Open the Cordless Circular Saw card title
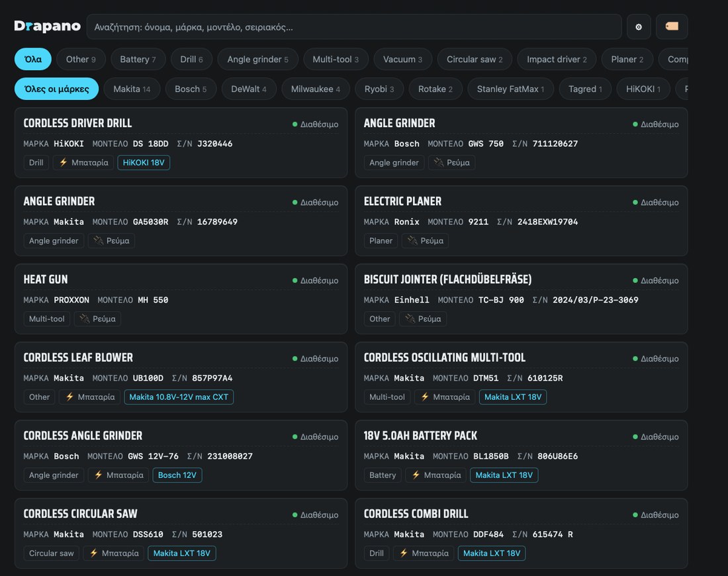This screenshot has height=576, width=728. pyautogui.click(x=80, y=513)
